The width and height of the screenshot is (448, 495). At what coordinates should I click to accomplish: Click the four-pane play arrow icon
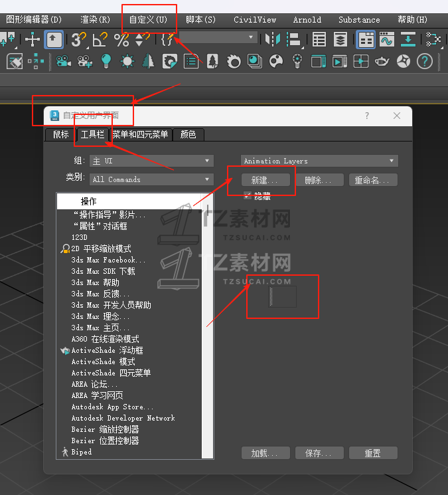(x=361, y=61)
